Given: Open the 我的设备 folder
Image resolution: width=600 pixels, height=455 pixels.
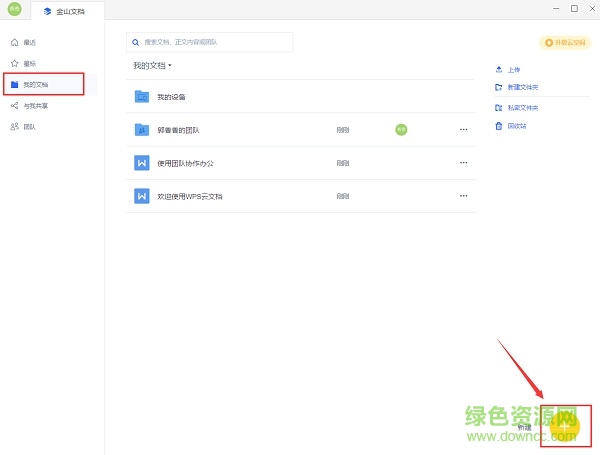Looking at the screenshot, I should pyautogui.click(x=171, y=97).
